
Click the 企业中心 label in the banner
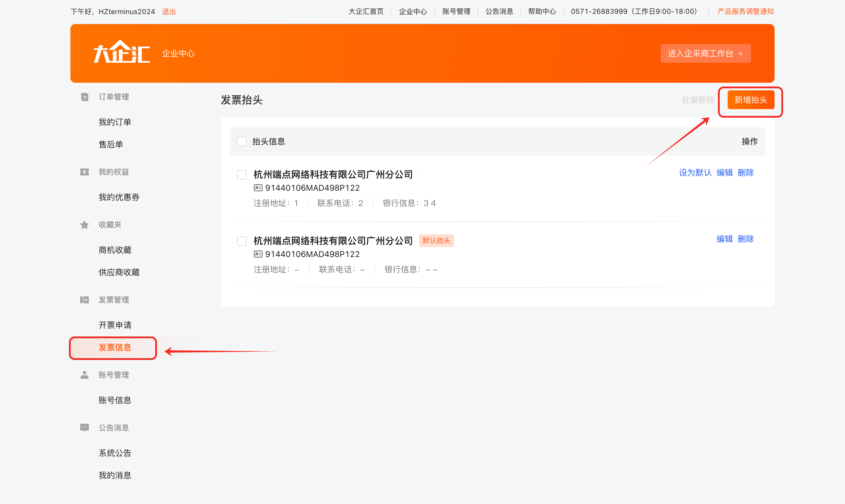[x=178, y=54]
